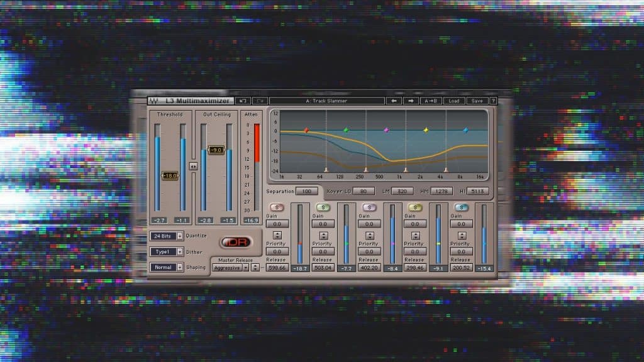The image size is (644, 362).
Task: Solo the yellow high-mid band
Action: (415, 207)
